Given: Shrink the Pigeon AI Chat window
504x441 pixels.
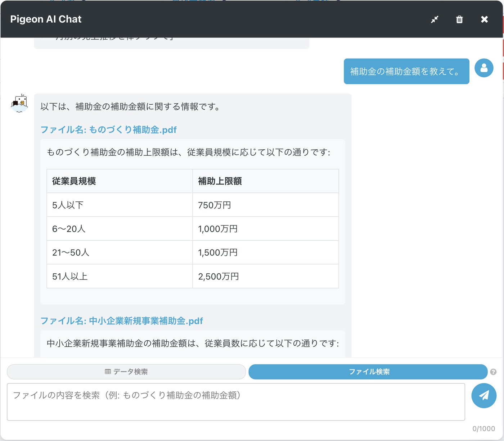Looking at the screenshot, I should [x=435, y=19].
